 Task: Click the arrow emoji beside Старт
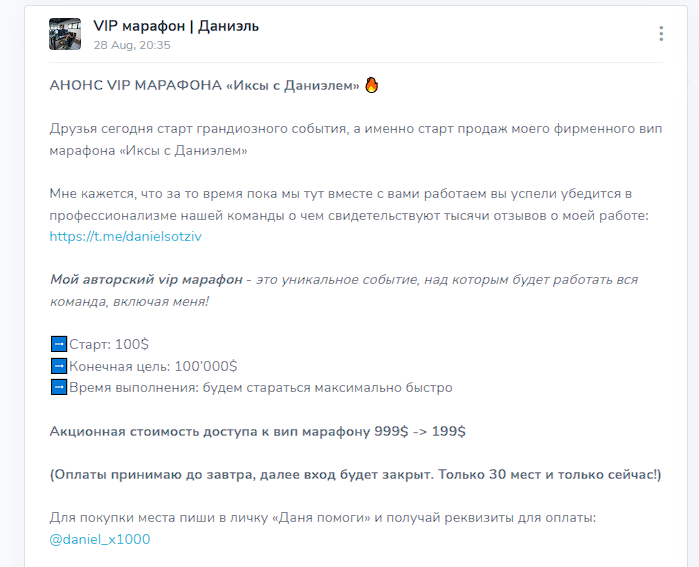tap(59, 344)
